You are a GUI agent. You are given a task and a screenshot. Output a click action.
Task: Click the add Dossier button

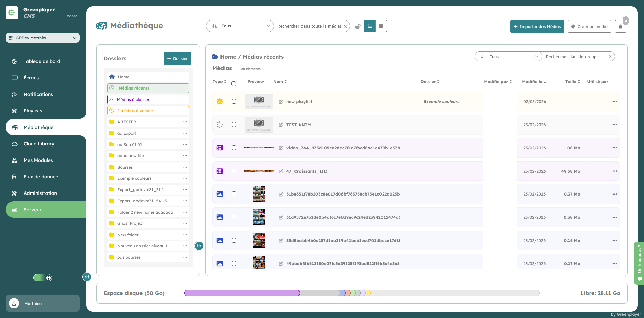177,58
